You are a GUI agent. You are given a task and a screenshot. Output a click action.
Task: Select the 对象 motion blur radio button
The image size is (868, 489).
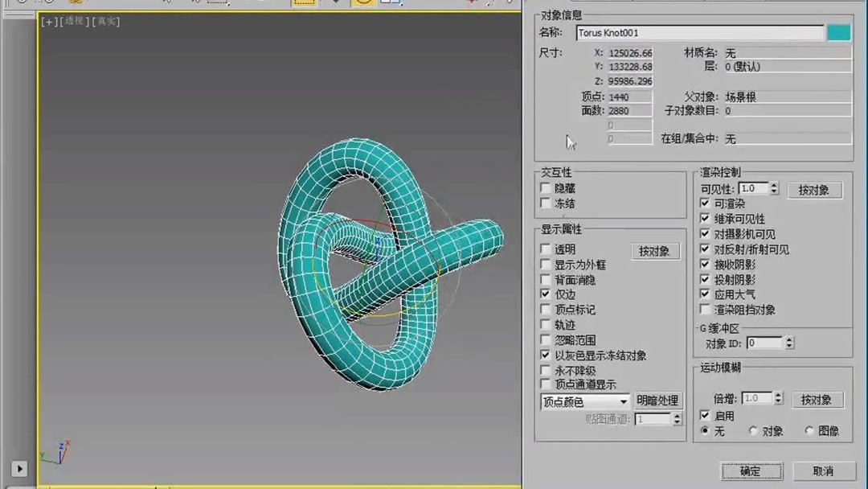pyautogui.click(x=754, y=430)
